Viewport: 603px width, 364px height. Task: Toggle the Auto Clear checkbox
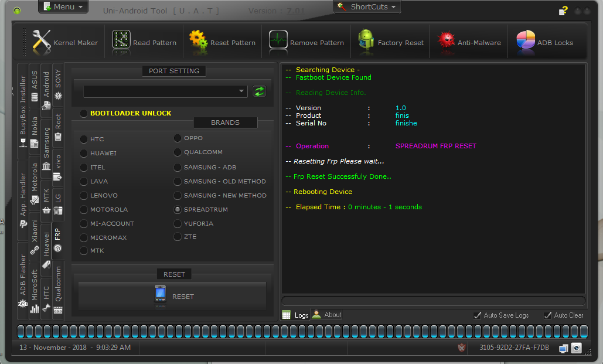547,315
